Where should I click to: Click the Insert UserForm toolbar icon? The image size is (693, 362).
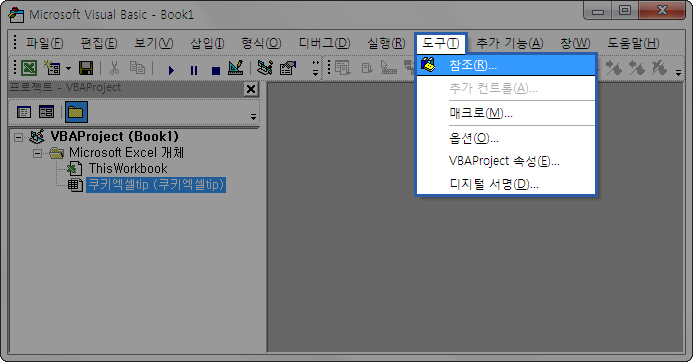click(53, 68)
